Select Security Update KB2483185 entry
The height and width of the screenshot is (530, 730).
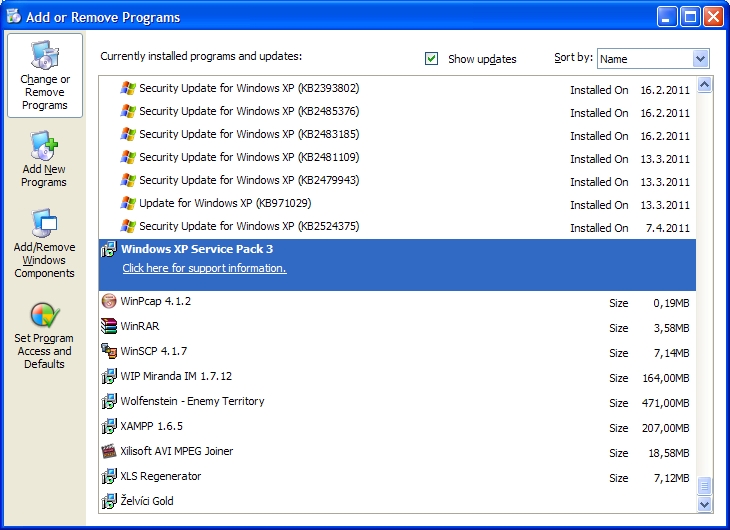[x=397, y=134]
